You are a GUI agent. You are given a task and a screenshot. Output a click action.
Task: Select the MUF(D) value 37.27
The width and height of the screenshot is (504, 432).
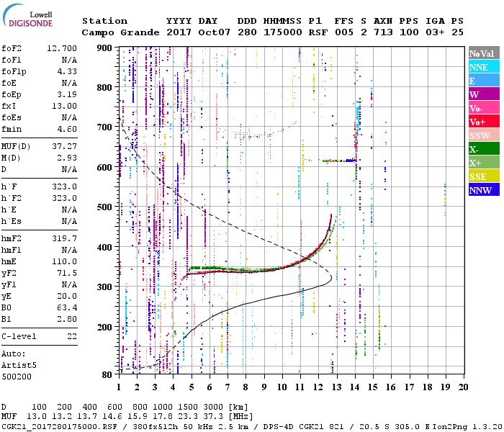(64, 146)
